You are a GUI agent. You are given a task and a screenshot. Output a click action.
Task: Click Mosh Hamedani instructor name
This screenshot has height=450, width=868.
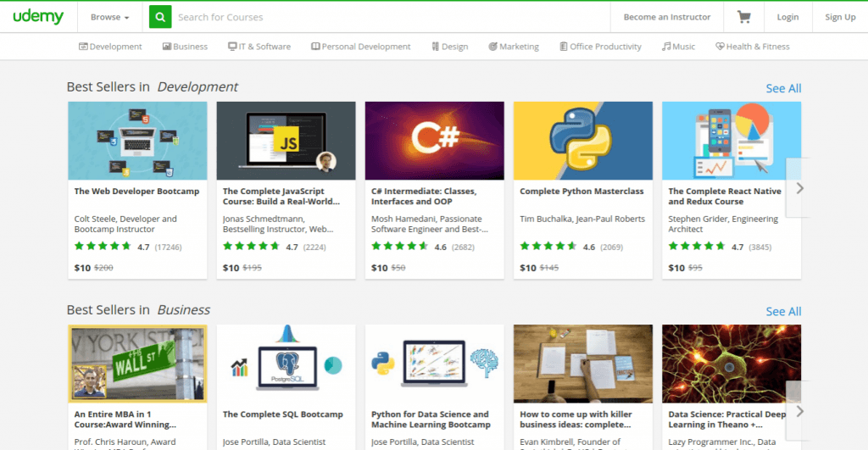430,225
